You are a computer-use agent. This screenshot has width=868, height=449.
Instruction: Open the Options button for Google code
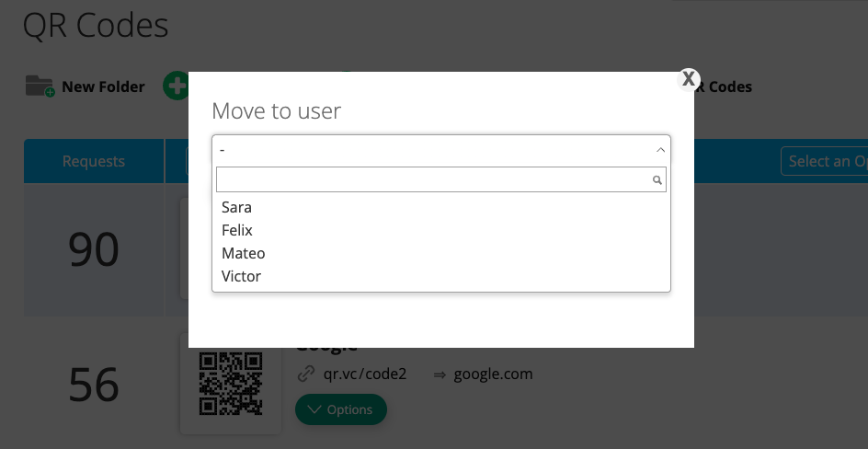point(341,409)
